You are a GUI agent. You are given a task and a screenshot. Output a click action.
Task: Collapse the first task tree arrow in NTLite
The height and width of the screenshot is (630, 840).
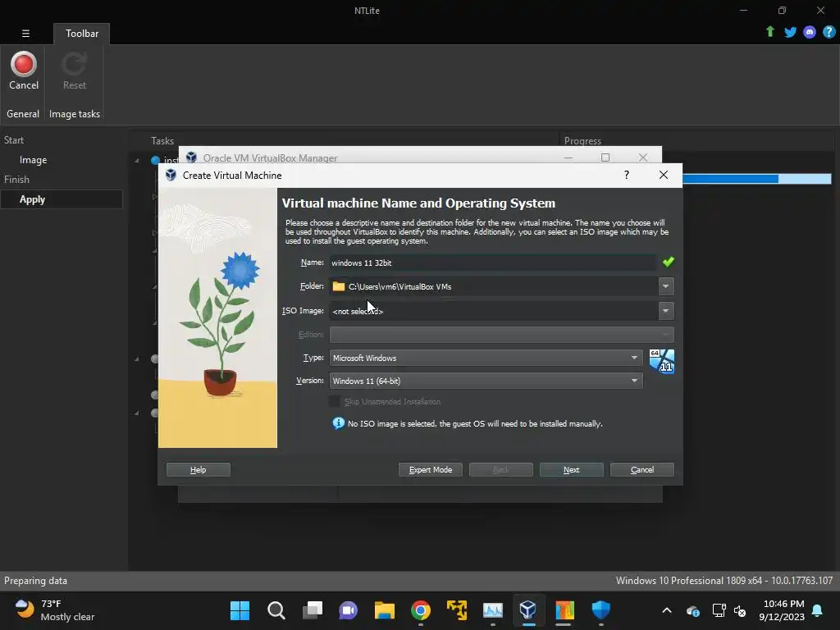pos(137,160)
